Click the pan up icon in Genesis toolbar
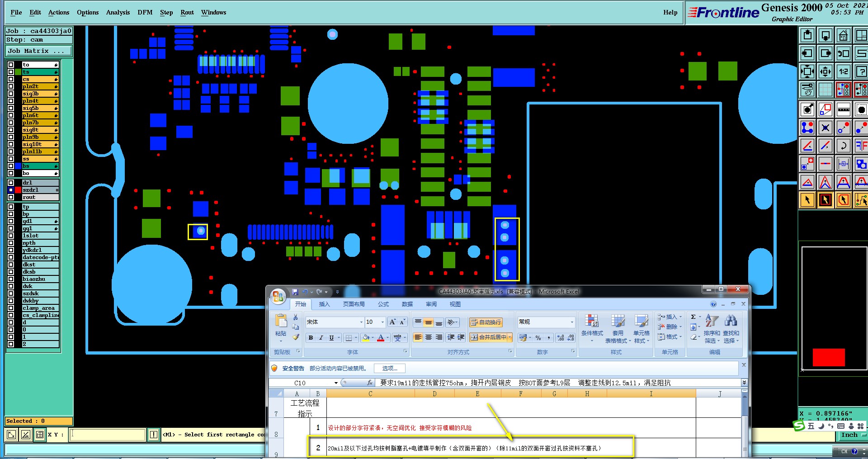The width and height of the screenshot is (868, 459). [x=807, y=35]
